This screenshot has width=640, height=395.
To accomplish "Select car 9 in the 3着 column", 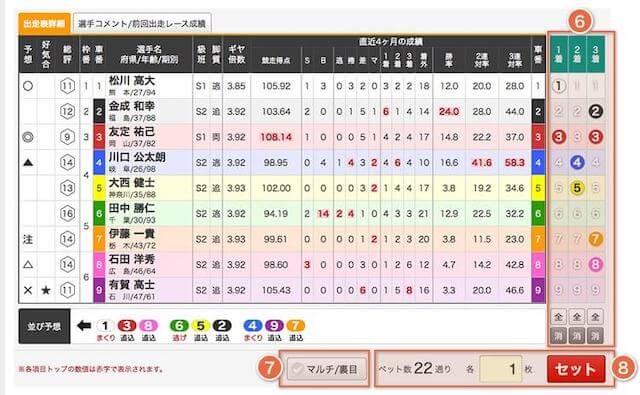I will click(595, 290).
